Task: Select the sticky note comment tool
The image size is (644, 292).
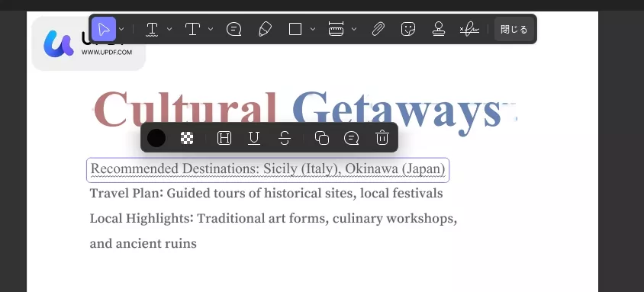Action: point(233,29)
